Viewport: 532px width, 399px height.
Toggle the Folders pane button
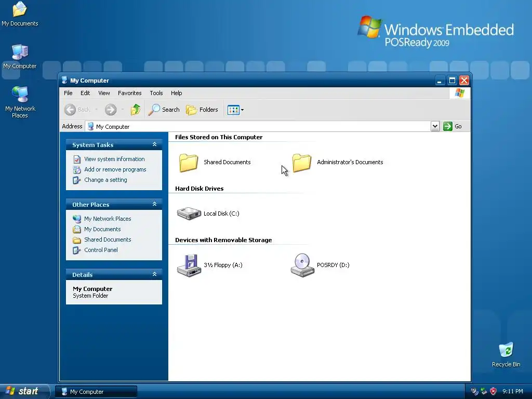202,110
